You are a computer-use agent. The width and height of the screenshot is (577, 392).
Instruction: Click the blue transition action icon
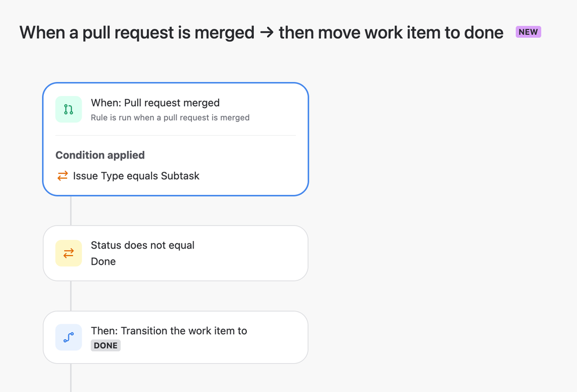(x=68, y=337)
